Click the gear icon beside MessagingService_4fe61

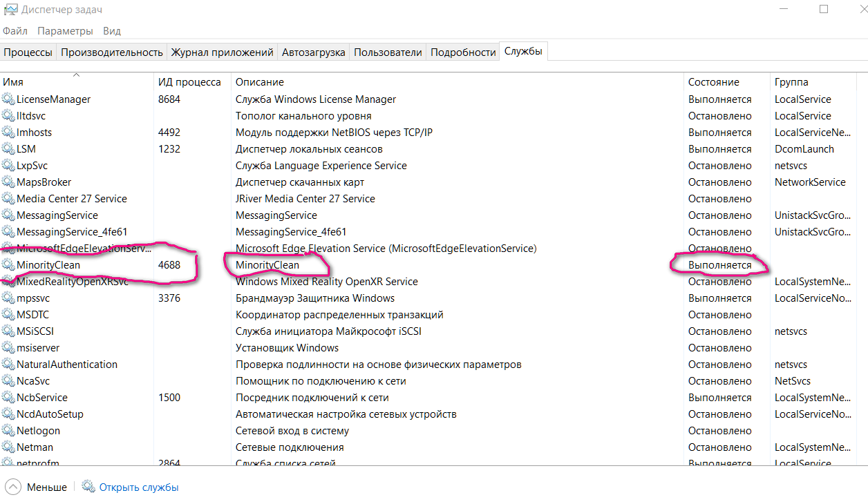pos(8,231)
